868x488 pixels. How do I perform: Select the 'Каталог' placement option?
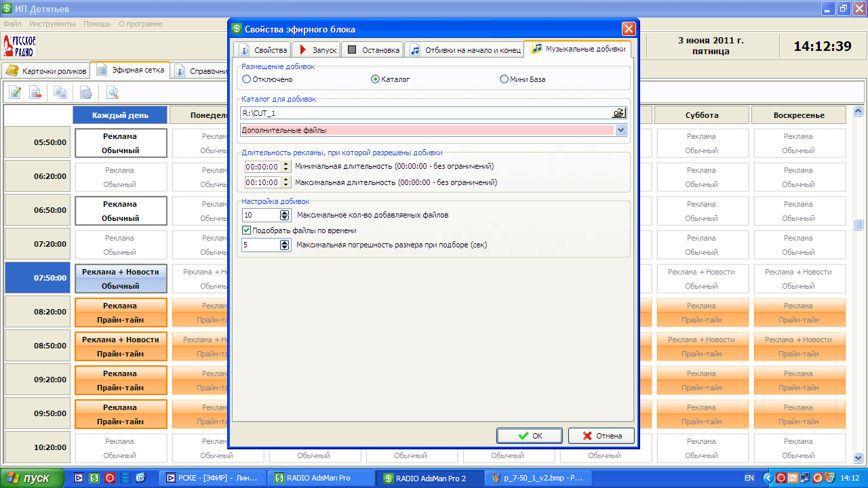pyautogui.click(x=391, y=79)
